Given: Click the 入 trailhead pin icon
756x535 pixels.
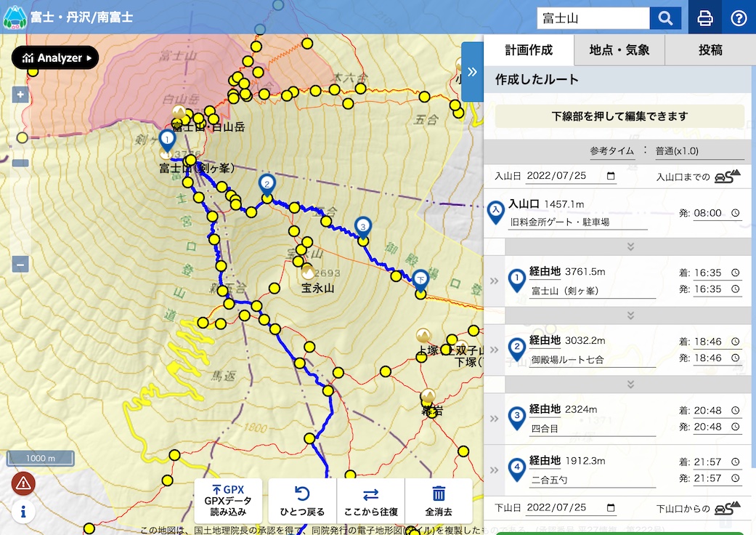Looking at the screenshot, I should (x=495, y=212).
